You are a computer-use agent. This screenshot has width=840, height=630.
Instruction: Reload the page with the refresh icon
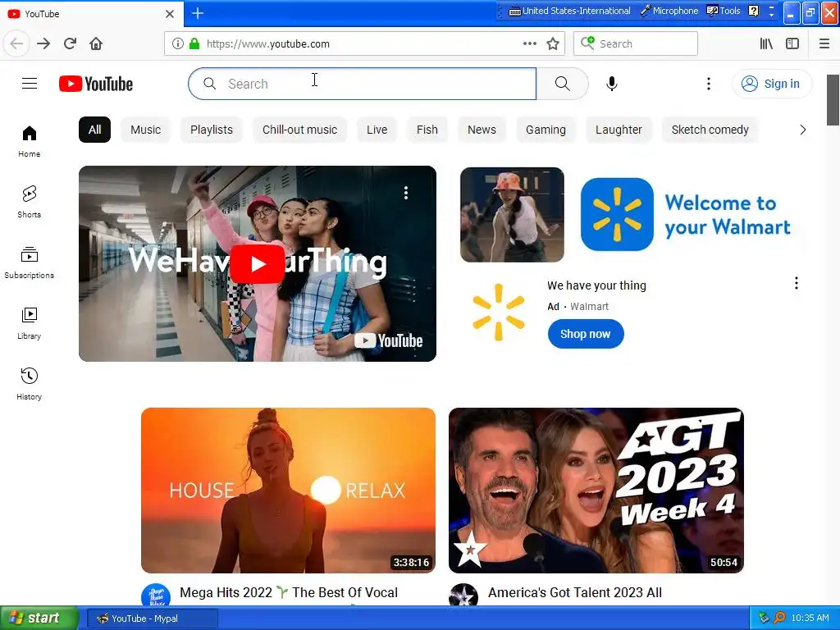[70, 44]
